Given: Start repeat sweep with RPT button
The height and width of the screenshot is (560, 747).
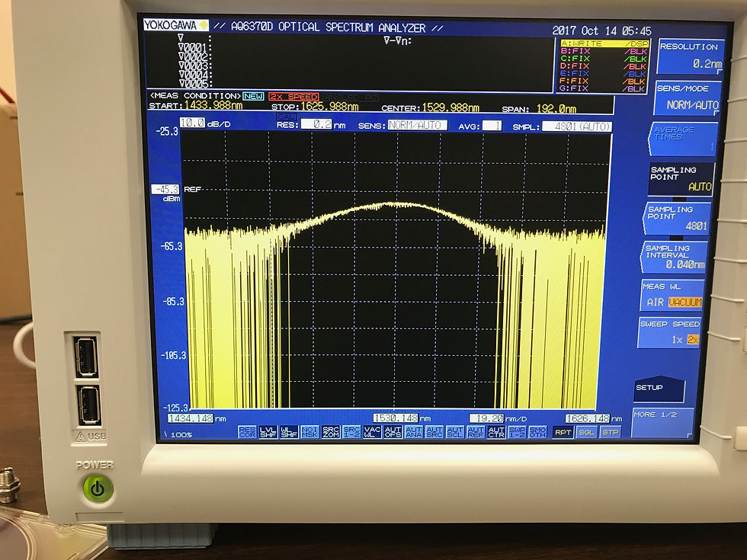Looking at the screenshot, I should click(563, 432).
